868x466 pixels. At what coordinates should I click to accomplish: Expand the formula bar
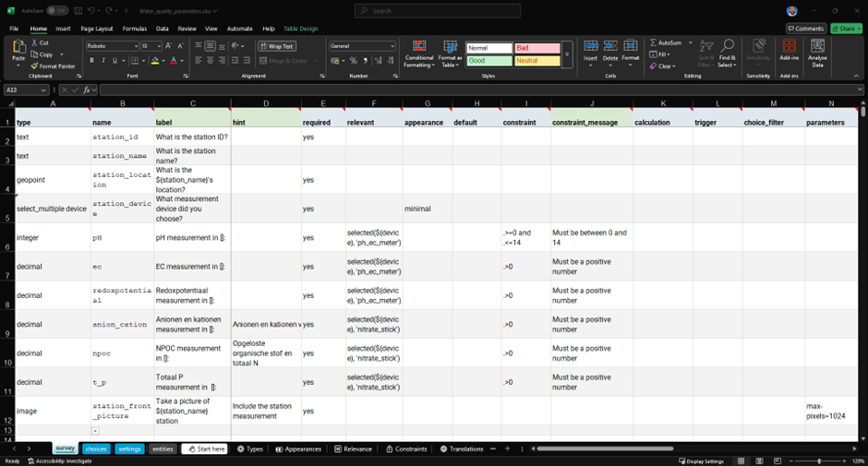coord(859,90)
